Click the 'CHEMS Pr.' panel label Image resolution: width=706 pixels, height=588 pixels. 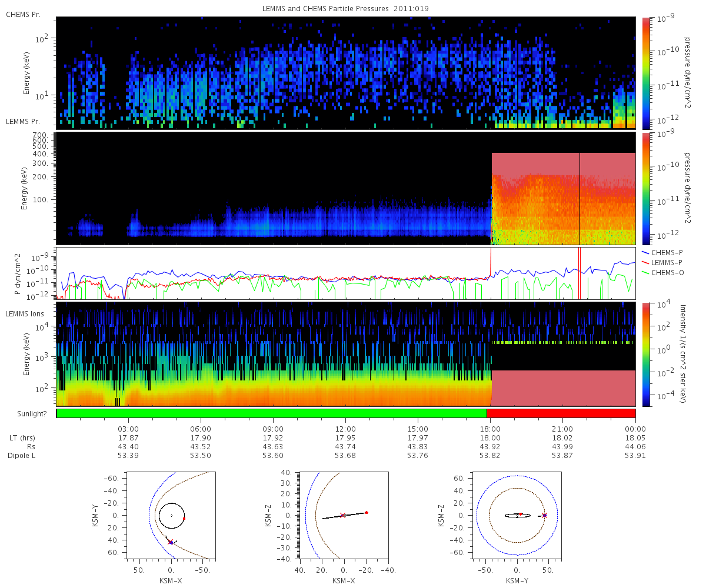coord(23,15)
